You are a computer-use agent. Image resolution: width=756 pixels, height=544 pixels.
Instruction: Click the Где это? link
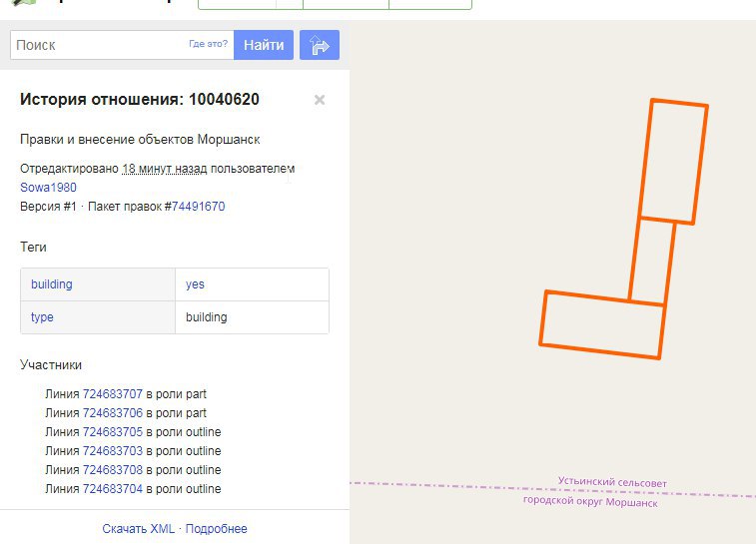coord(209,45)
